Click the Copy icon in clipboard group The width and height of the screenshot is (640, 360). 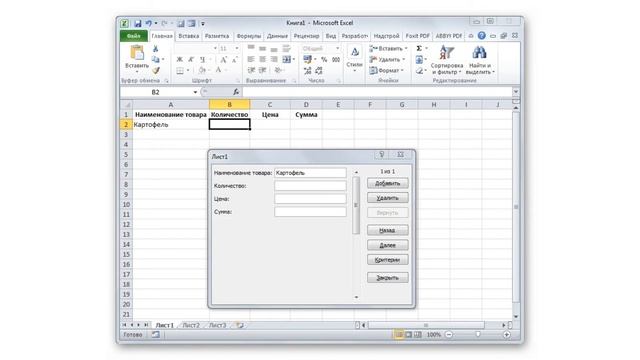pyautogui.click(x=156, y=60)
